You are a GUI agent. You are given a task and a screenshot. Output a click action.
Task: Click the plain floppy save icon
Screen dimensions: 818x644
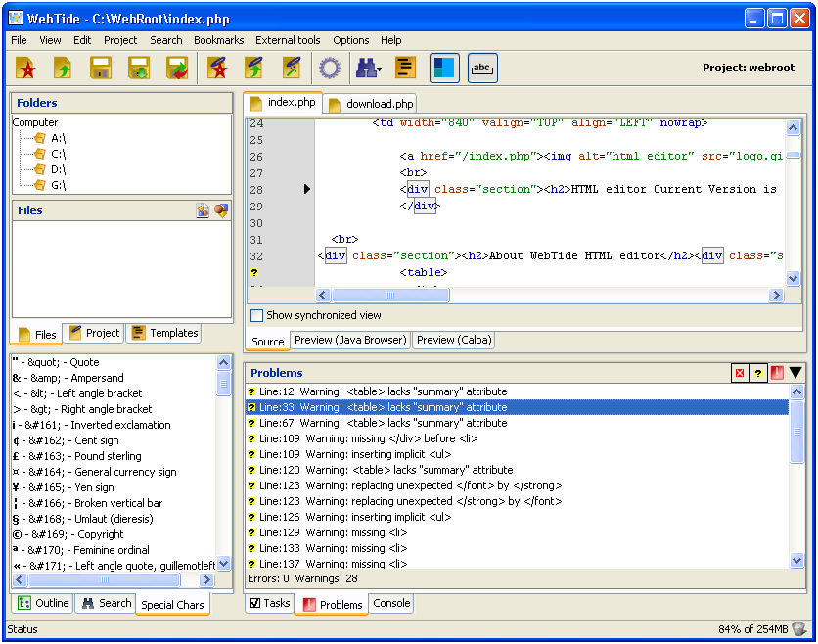[x=101, y=68]
